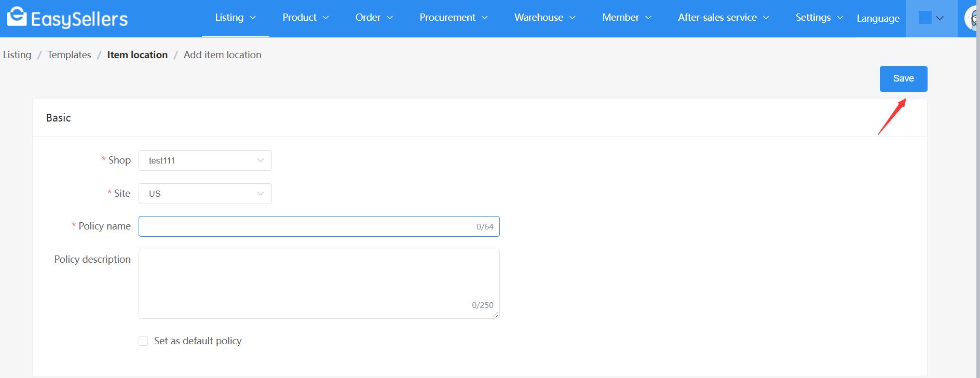This screenshot has height=378, width=980.
Task: Open the Language selector
Action: tap(878, 18)
